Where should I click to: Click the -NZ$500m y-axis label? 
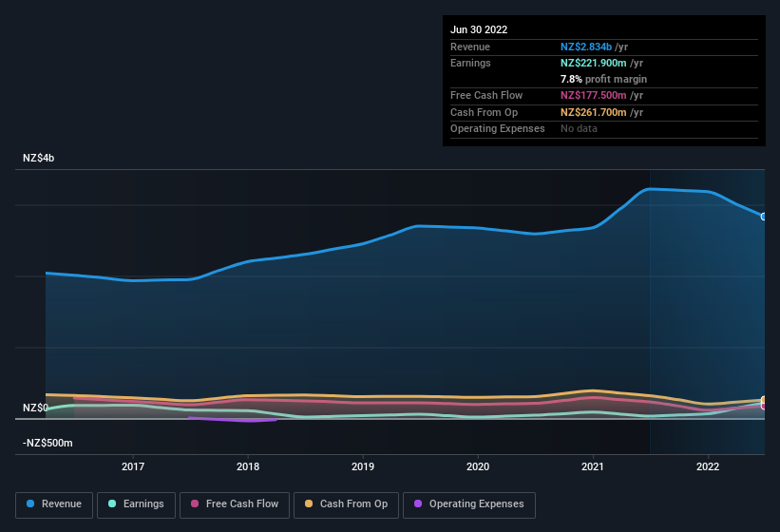click(48, 443)
